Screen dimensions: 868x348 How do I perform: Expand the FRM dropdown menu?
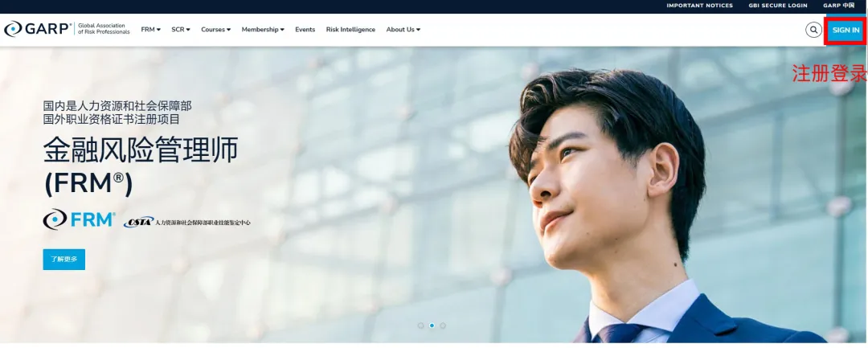click(x=150, y=30)
